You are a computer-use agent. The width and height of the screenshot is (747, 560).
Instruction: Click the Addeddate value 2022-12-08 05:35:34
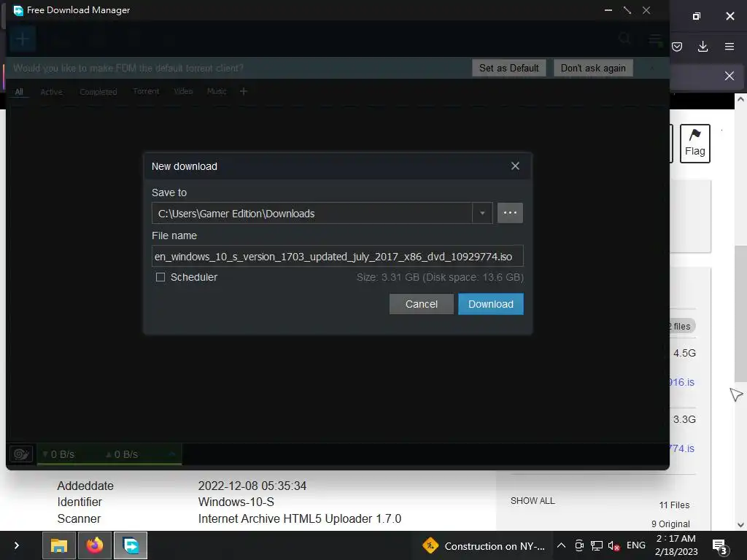[252, 486]
